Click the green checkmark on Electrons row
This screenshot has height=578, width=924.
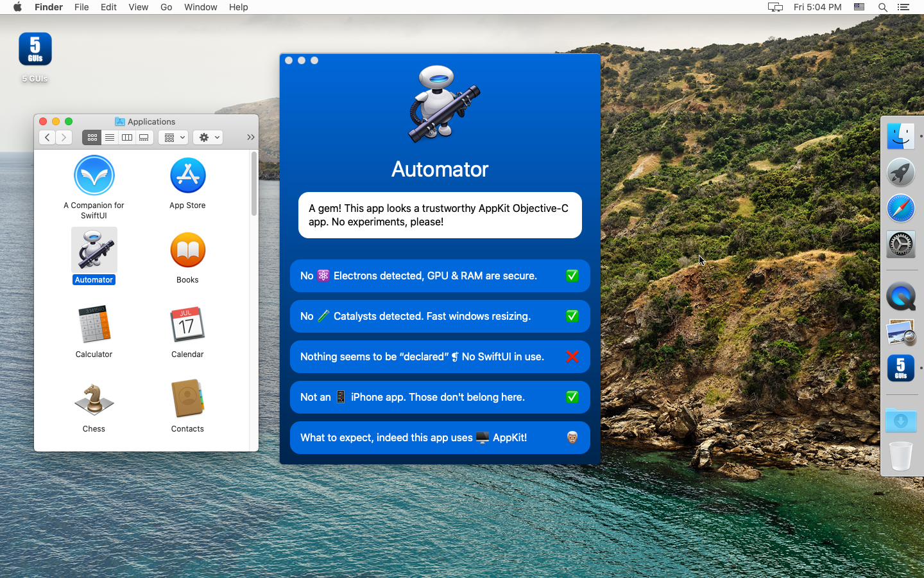coord(572,276)
